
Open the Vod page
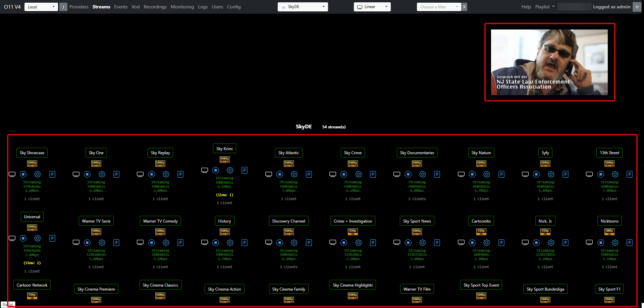tap(136, 7)
